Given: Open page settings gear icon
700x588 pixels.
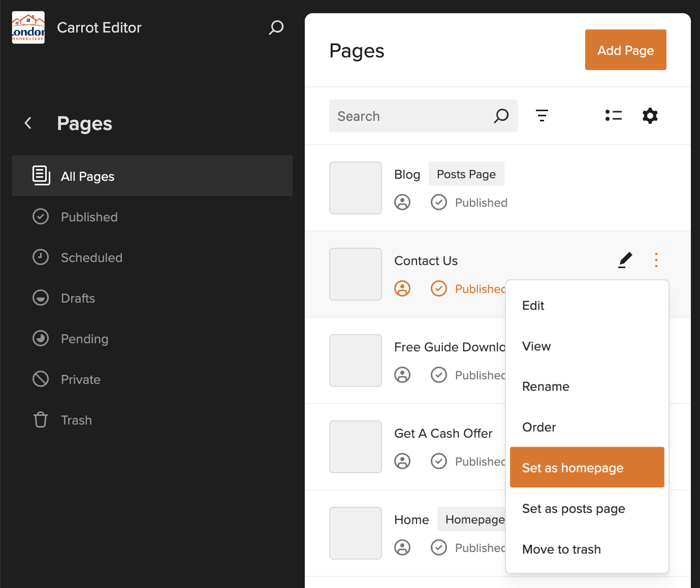Looking at the screenshot, I should (650, 116).
